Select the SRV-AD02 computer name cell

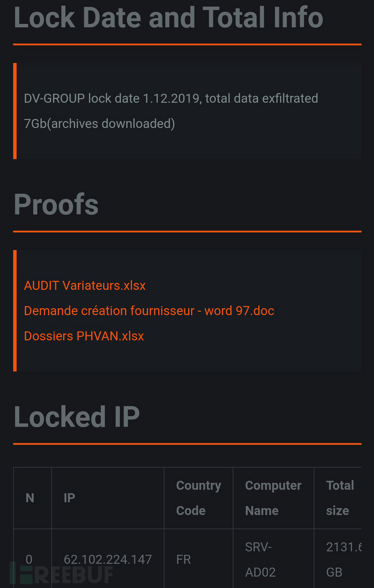tap(273, 559)
